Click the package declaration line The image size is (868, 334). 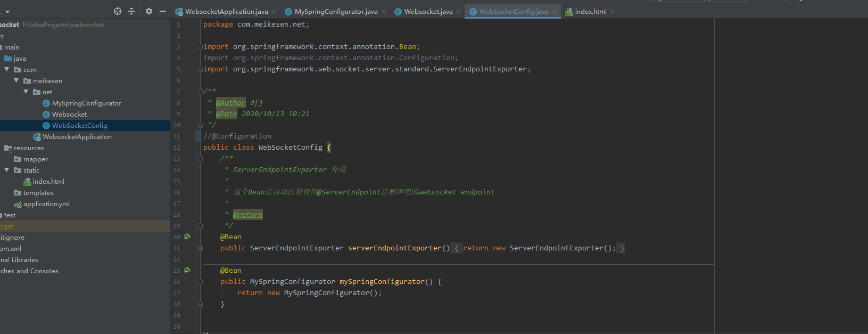[256, 25]
